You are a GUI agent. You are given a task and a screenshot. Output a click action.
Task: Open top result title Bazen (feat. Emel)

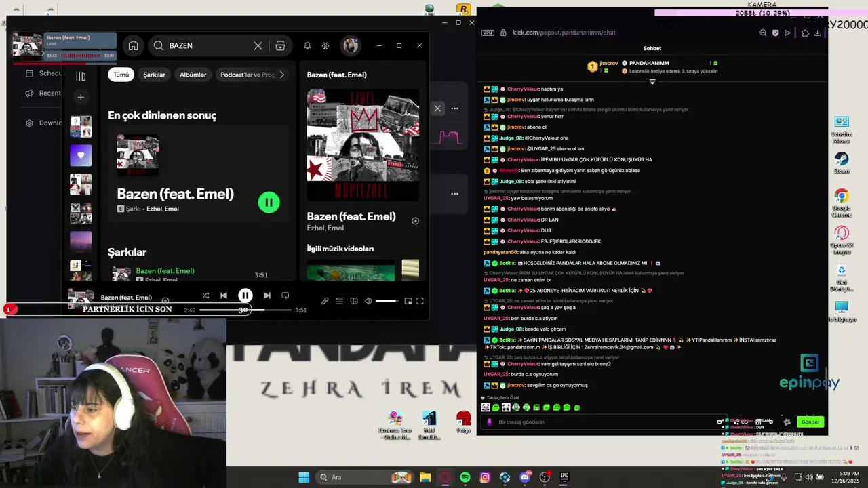pos(175,194)
